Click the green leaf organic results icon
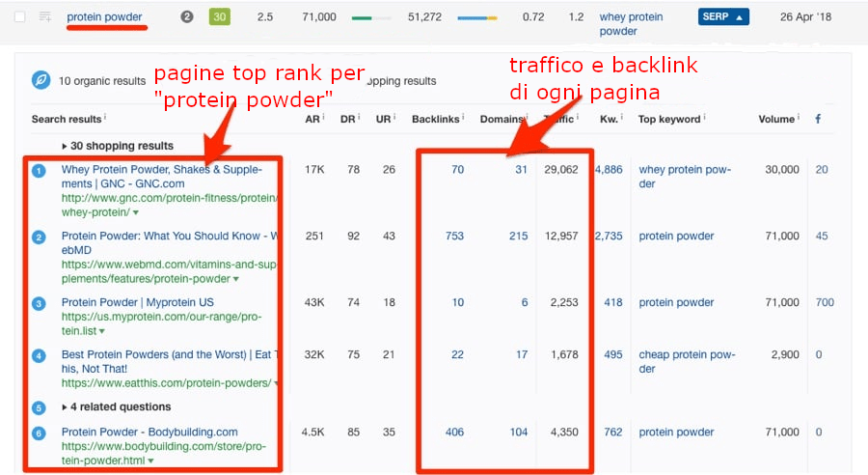Viewport: 868px width, 475px height. coord(41,80)
